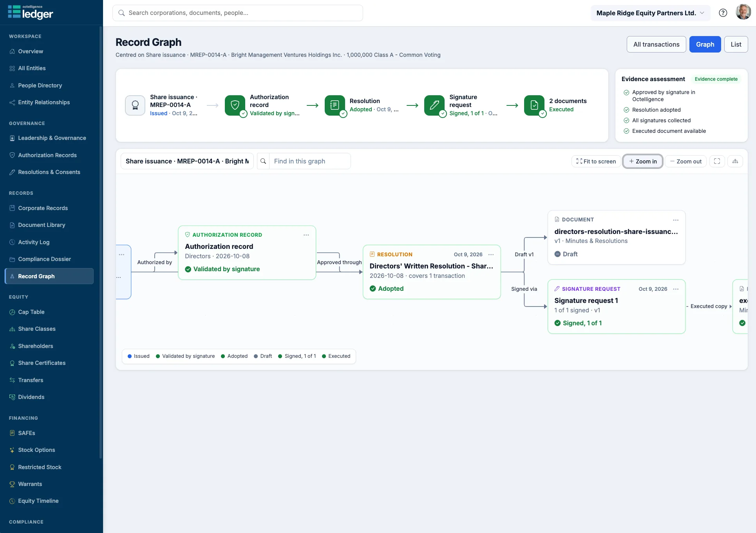This screenshot has width=756, height=533.
Task: Open Share Certificates in the sidebar
Action: [x=49, y=363]
